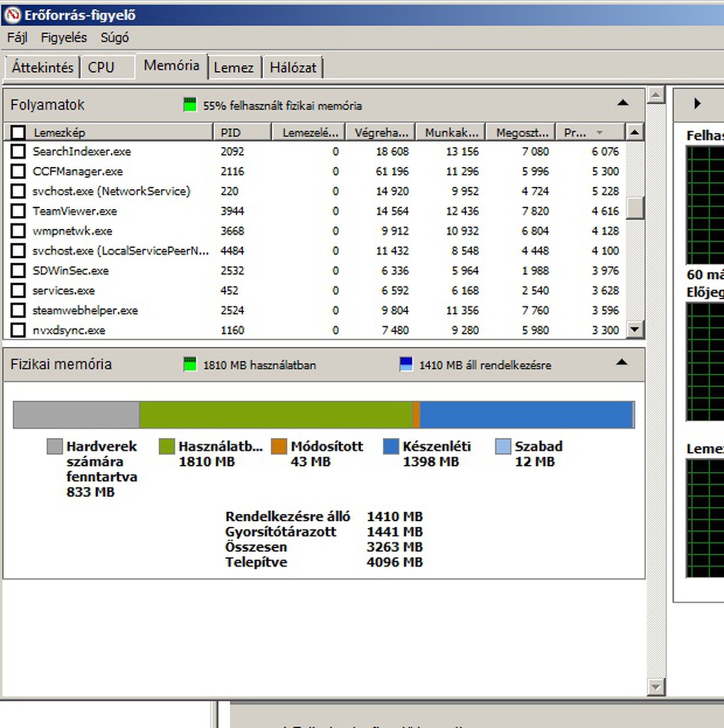Tick the CCFManager.exe checkbox
Viewport: 724px width, 728px height.
(x=18, y=171)
